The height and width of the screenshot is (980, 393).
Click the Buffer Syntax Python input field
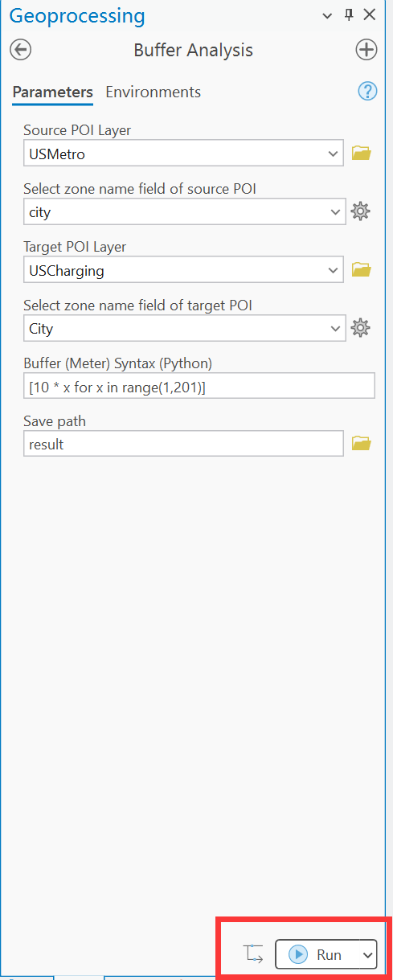pos(199,386)
